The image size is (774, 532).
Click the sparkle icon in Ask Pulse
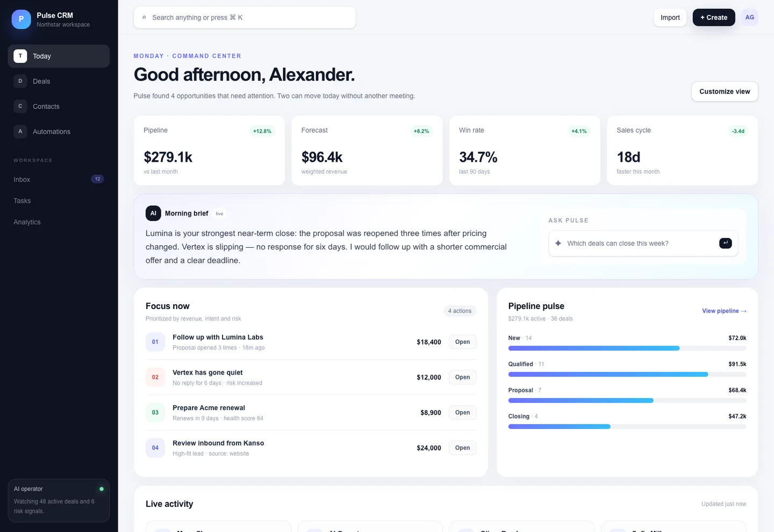click(558, 243)
